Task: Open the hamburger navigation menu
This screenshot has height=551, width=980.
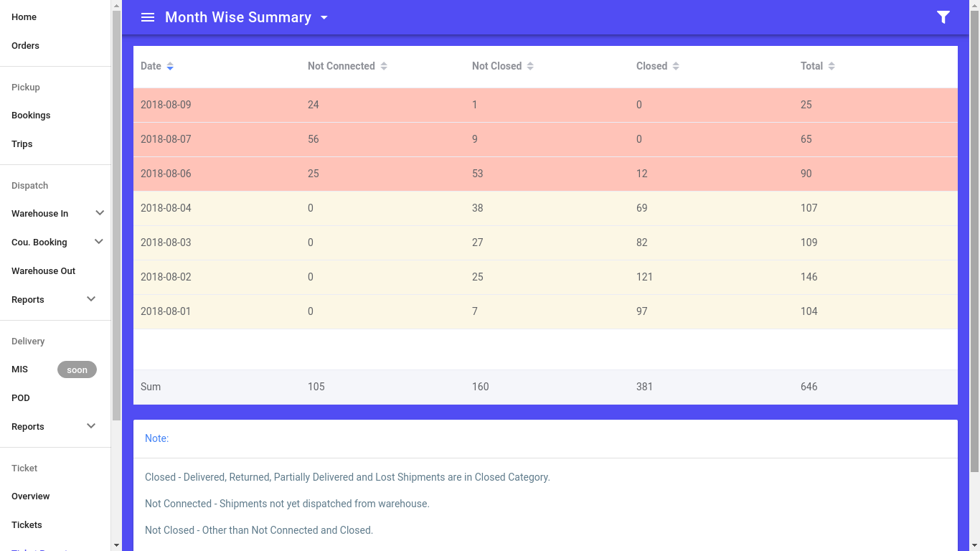Action: (148, 17)
